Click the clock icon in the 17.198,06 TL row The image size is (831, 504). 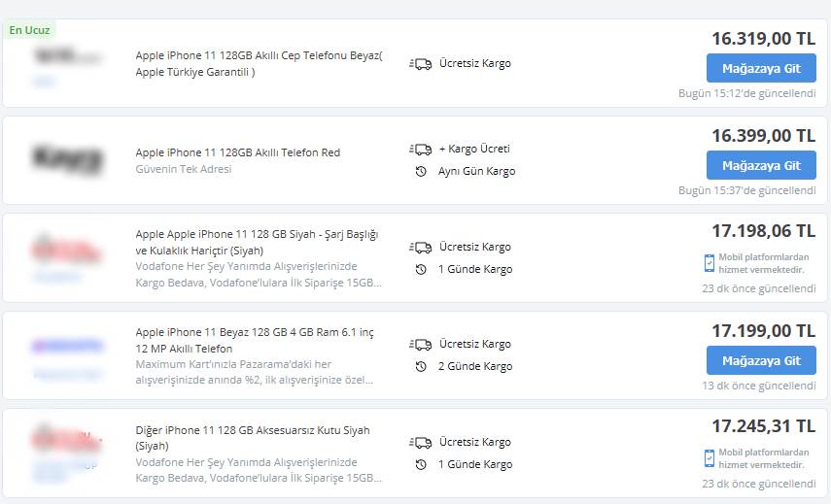click(421, 269)
